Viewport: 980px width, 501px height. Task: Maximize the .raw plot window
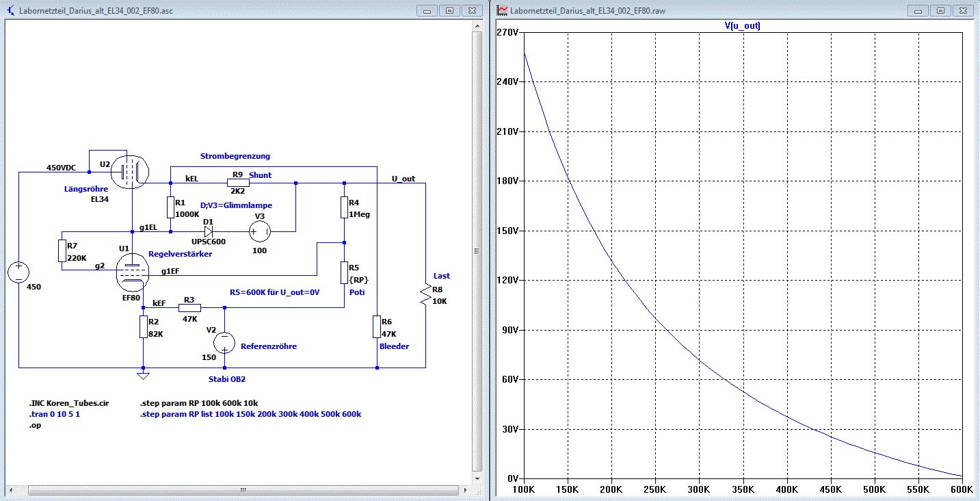tap(940, 11)
